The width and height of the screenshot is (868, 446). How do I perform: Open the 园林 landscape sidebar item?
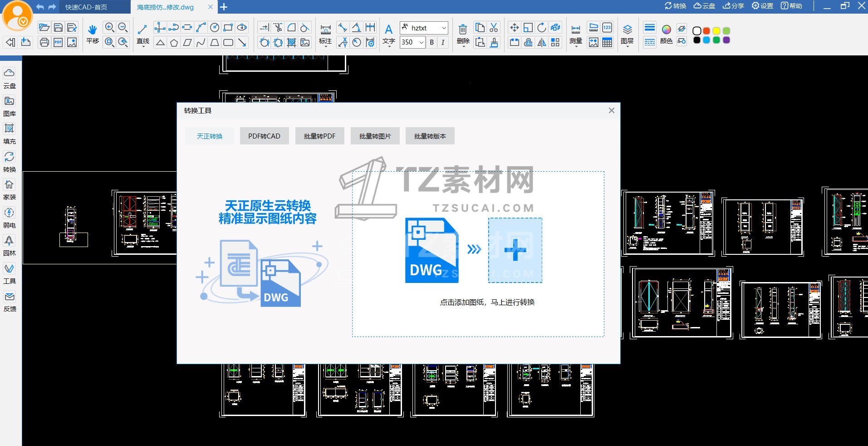click(10, 246)
